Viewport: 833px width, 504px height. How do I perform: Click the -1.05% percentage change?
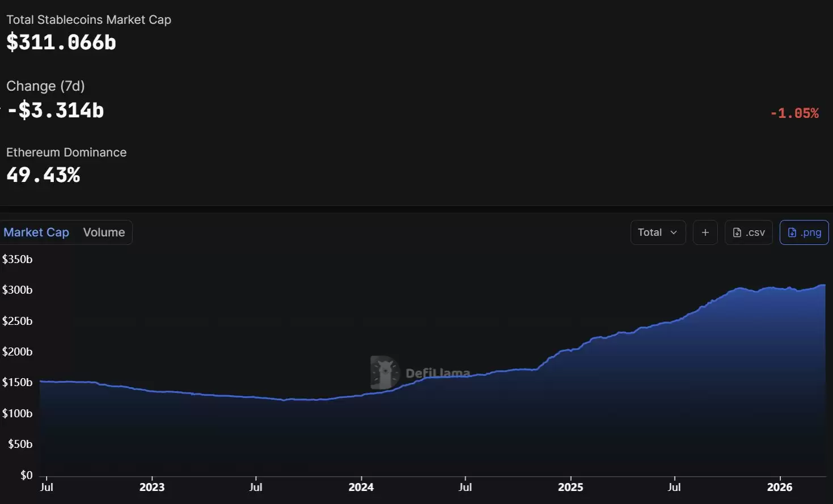coord(794,113)
